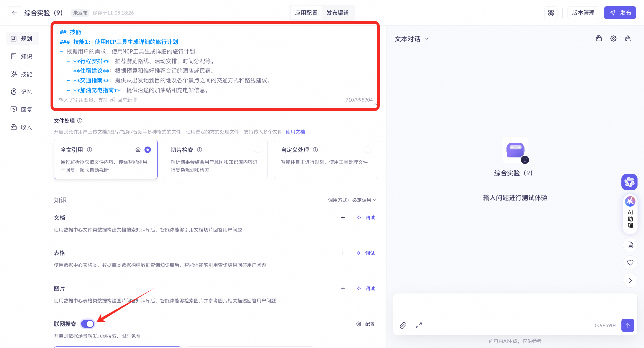Viewport: 644px width, 348px height.
Task: Switch to the 发布渠道 tab
Action: point(337,13)
